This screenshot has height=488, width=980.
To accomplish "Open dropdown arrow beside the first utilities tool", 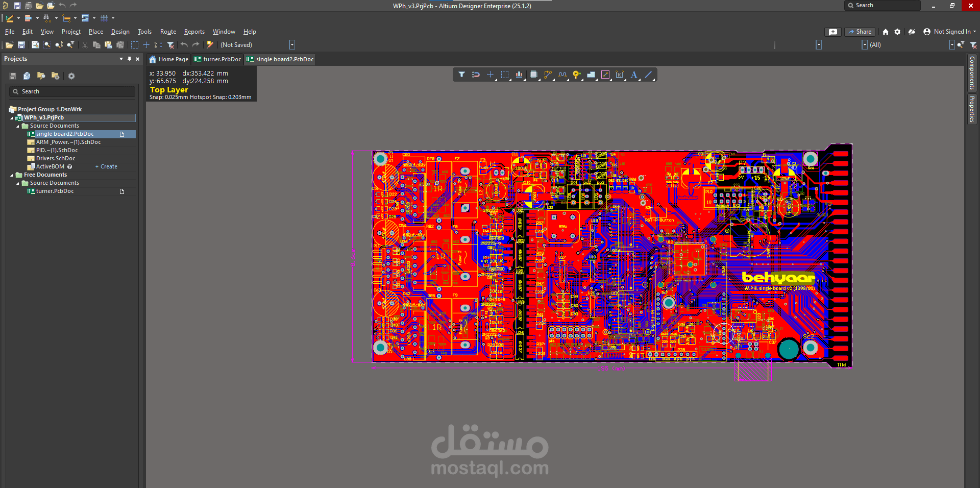I will coord(18,18).
